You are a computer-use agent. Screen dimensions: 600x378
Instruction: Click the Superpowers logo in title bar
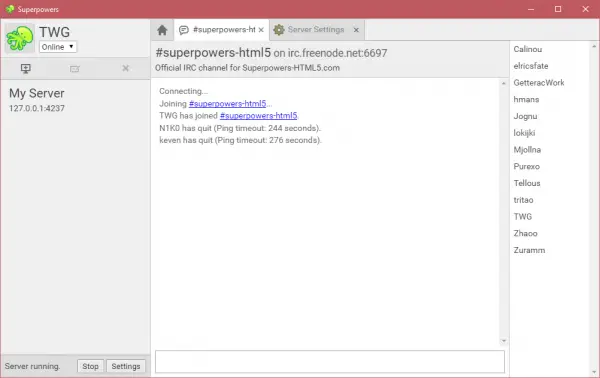[x=10, y=9]
